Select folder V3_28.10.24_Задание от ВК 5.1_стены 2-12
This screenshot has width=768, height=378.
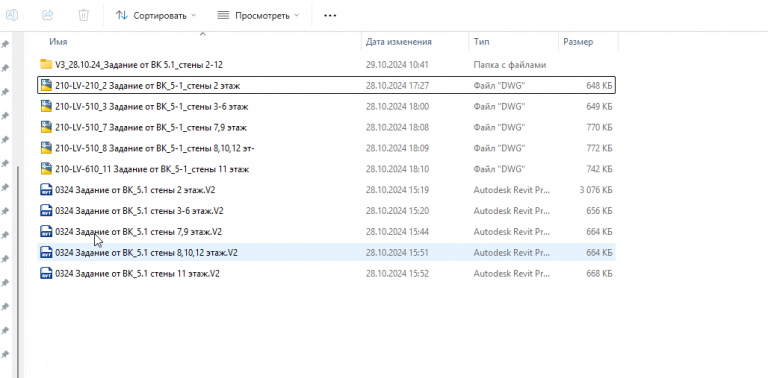[x=140, y=65]
